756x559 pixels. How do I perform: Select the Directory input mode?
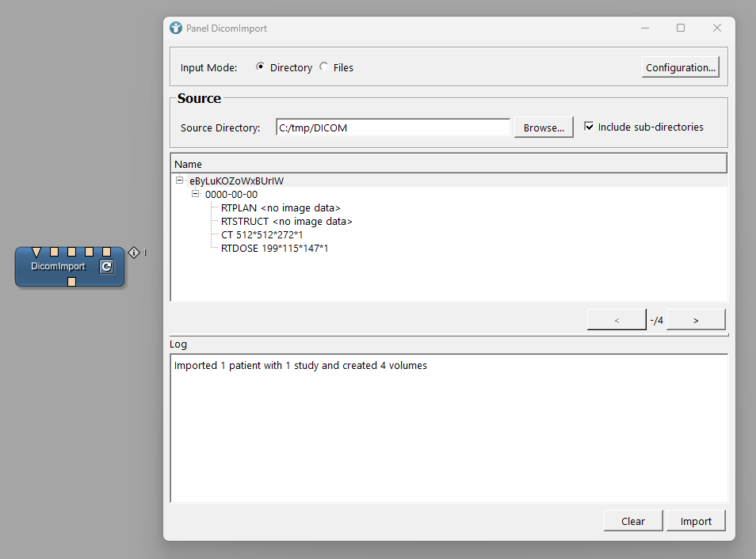coord(261,67)
